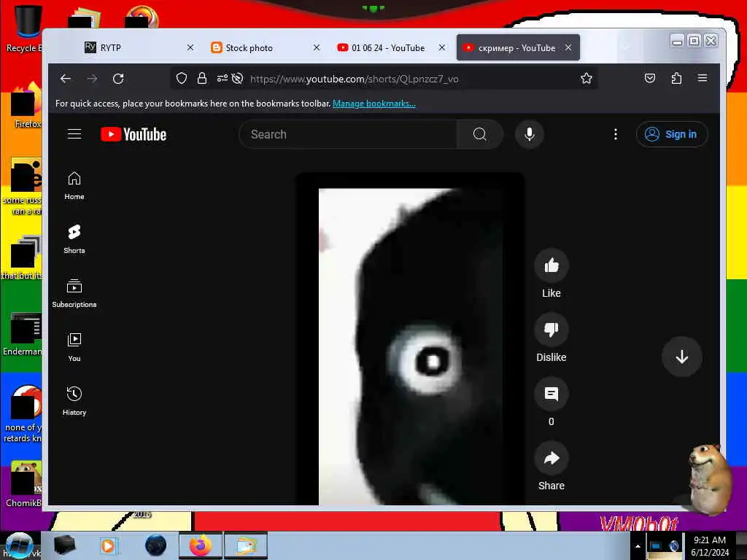Image resolution: width=747 pixels, height=560 pixels.
Task: Open You section in YouTube sidebar
Action: 74,348
